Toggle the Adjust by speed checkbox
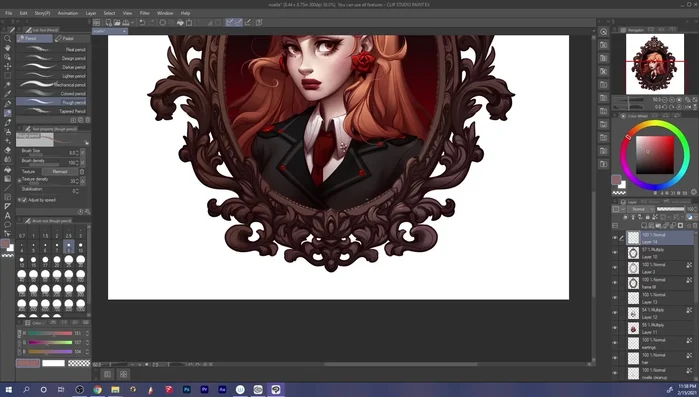This screenshot has width=699, height=397. tap(25, 200)
